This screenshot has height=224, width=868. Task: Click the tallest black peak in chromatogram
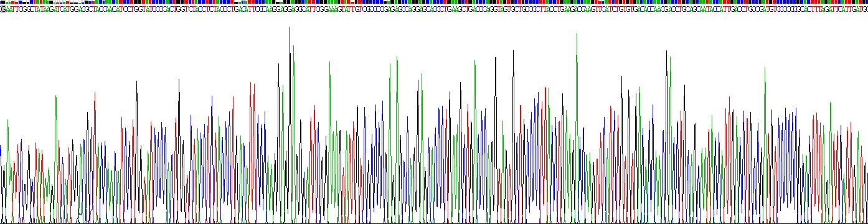[290, 124]
